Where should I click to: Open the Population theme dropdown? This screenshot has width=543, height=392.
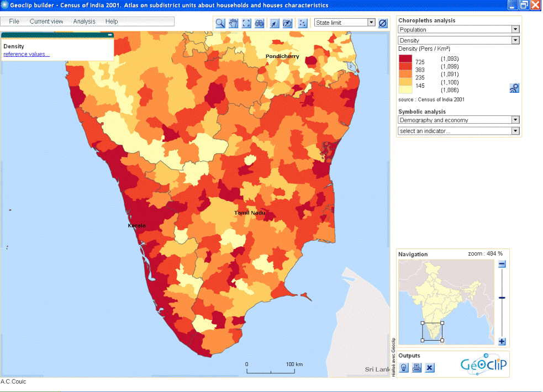coord(515,29)
